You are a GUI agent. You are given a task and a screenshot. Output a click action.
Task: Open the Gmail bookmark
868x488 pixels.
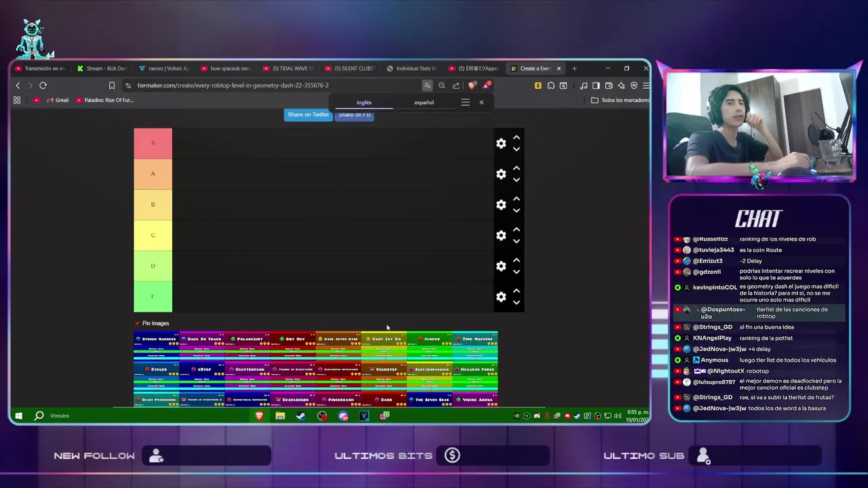point(57,100)
